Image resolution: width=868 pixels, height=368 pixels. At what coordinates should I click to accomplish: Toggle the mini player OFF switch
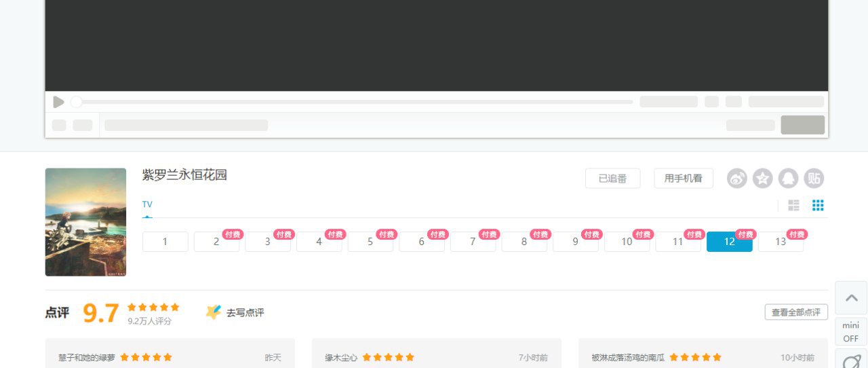[851, 331]
